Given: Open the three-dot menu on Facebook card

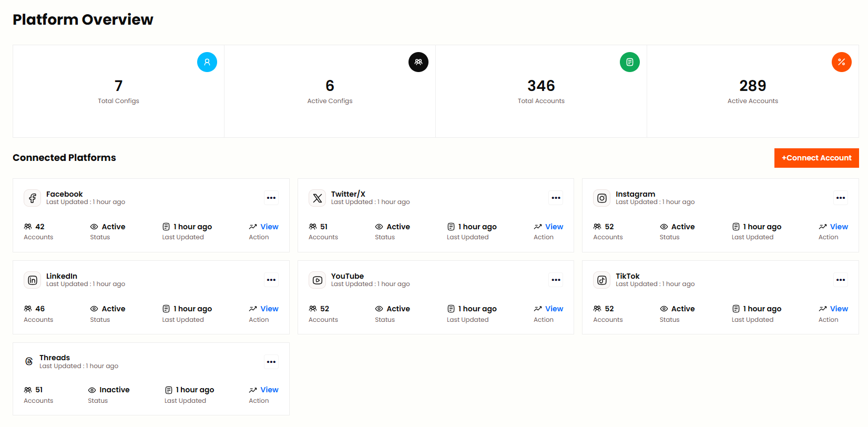Looking at the screenshot, I should point(271,198).
